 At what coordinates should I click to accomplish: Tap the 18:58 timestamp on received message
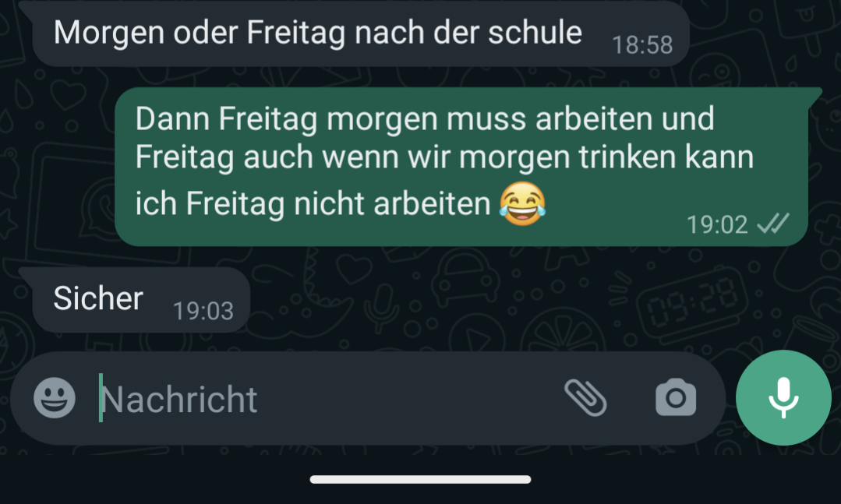coord(642,45)
